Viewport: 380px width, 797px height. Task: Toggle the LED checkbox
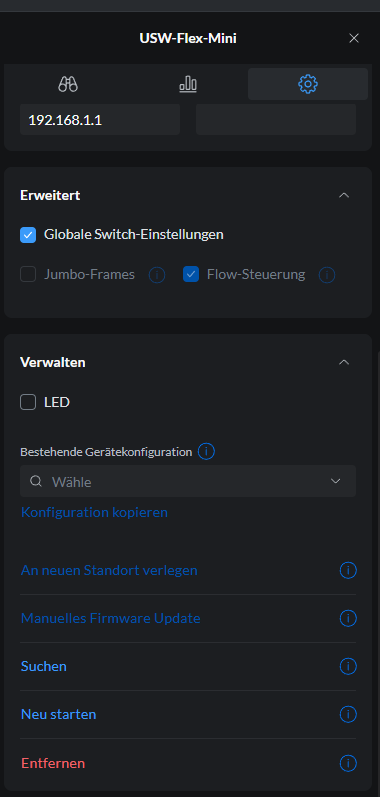point(28,403)
